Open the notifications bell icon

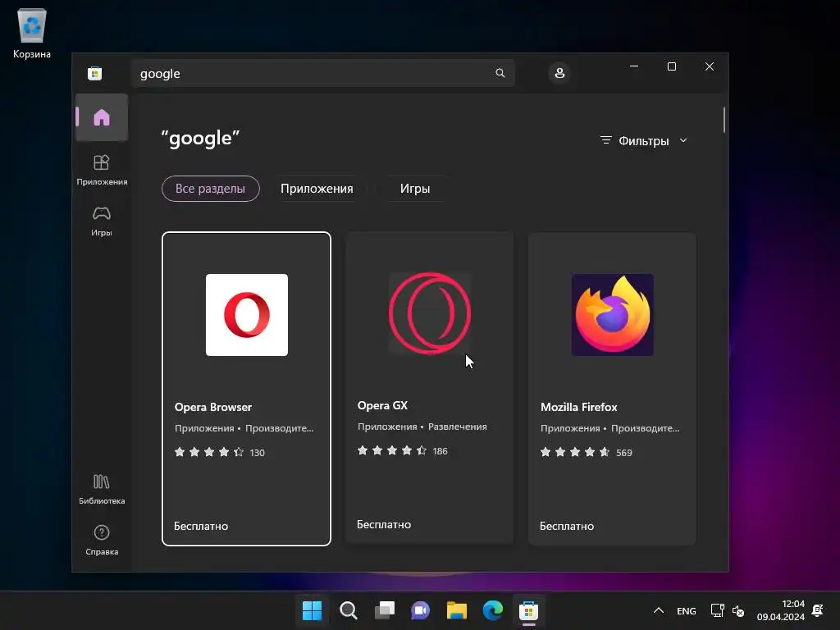(818, 610)
